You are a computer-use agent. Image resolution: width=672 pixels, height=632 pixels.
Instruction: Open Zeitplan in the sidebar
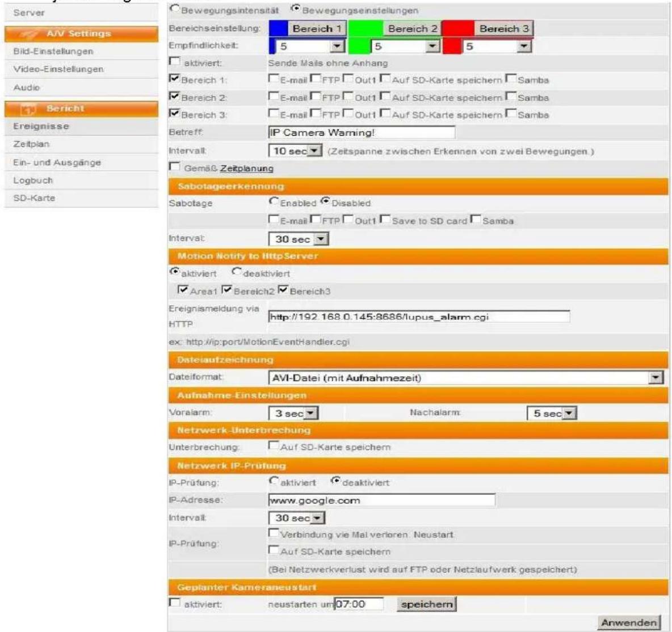pos(81,145)
